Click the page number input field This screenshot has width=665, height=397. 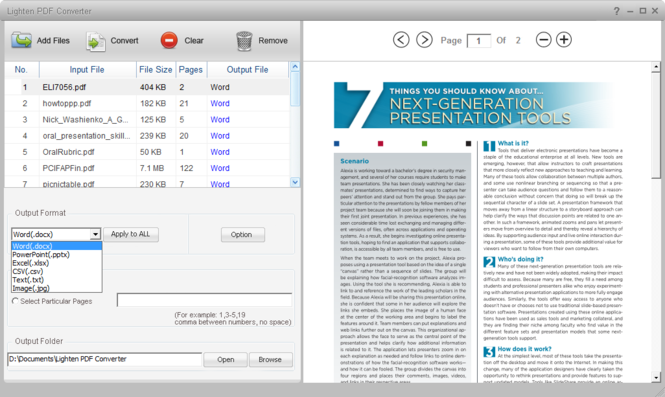coord(478,41)
